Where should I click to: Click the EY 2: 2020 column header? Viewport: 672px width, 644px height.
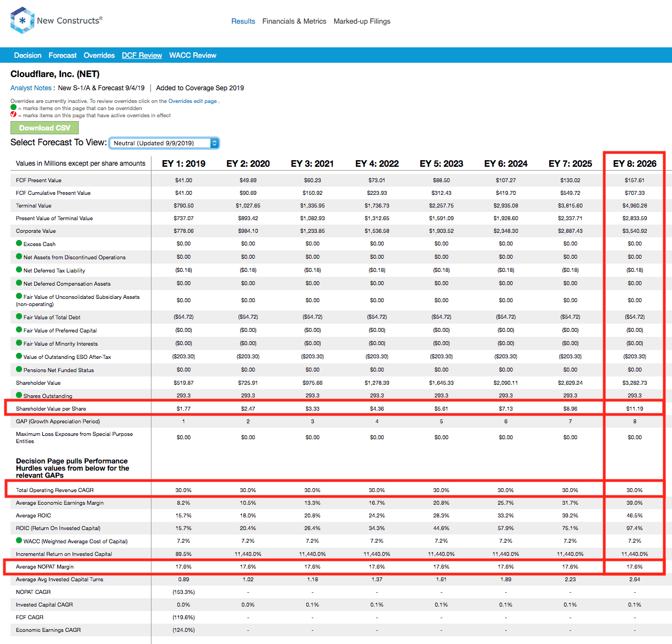click(x=248, y=164)
